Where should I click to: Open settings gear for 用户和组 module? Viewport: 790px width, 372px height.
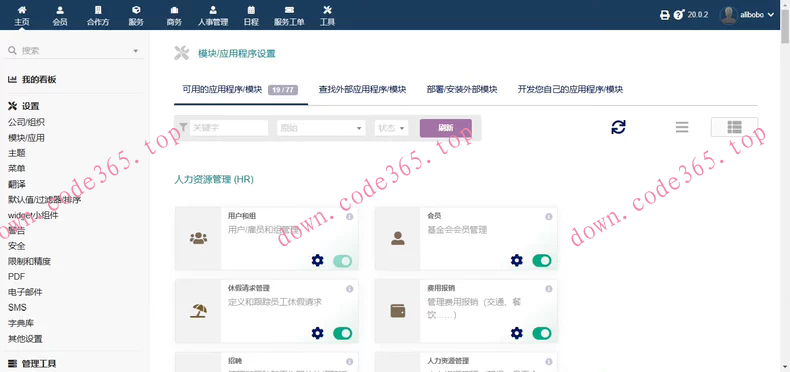317,261
